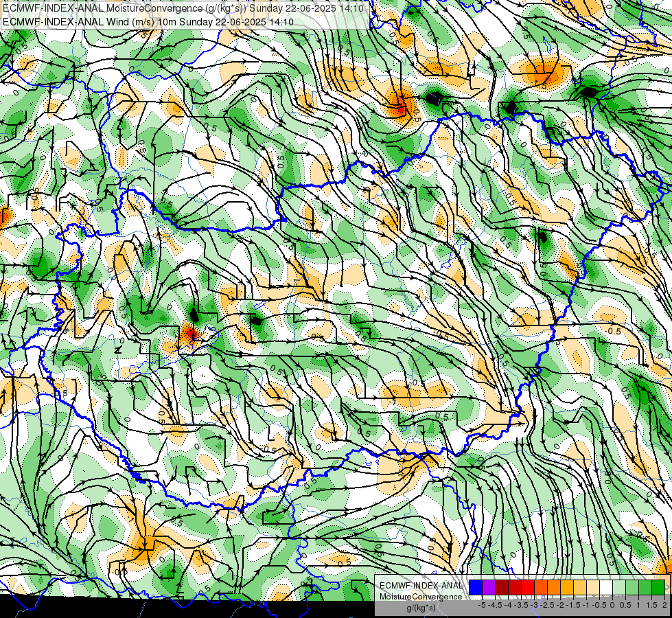Click the '-4.5' tick label on the colorbar
Viewport: 672px width, 618px height.
pyautogui.click(x=494, y=605)
